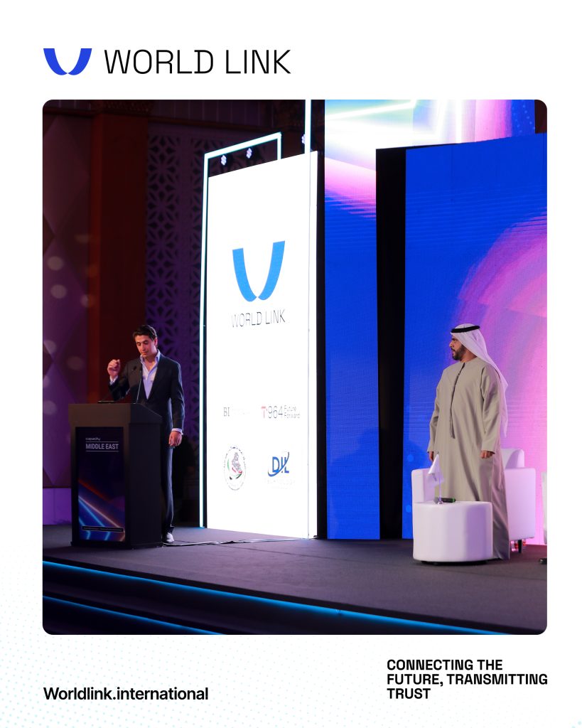Click the Connecting the Future tagline
This screenshot has width=582, height=728.
tap(467, 679)
